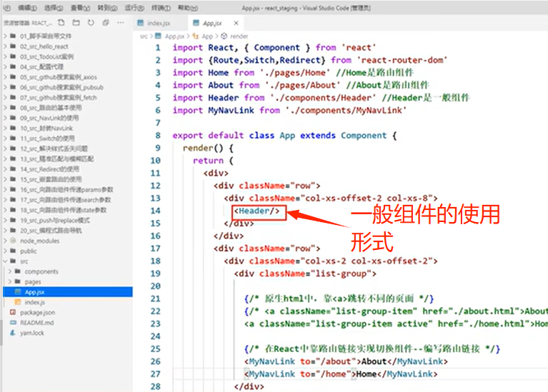This screenshot has width=548, height=392.
Task: Collapse the src folder chevron
Action: (5, 261)
